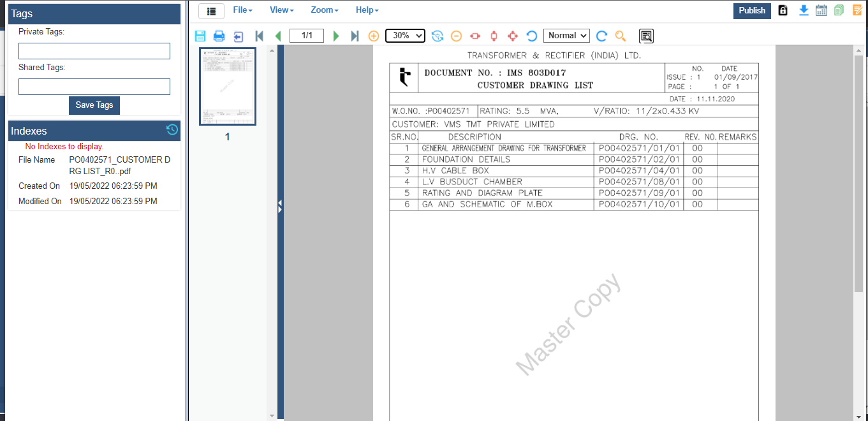The image size is (868, 421).
Task: Open the 30% zoom level dropdown
Action: [406, 36]
